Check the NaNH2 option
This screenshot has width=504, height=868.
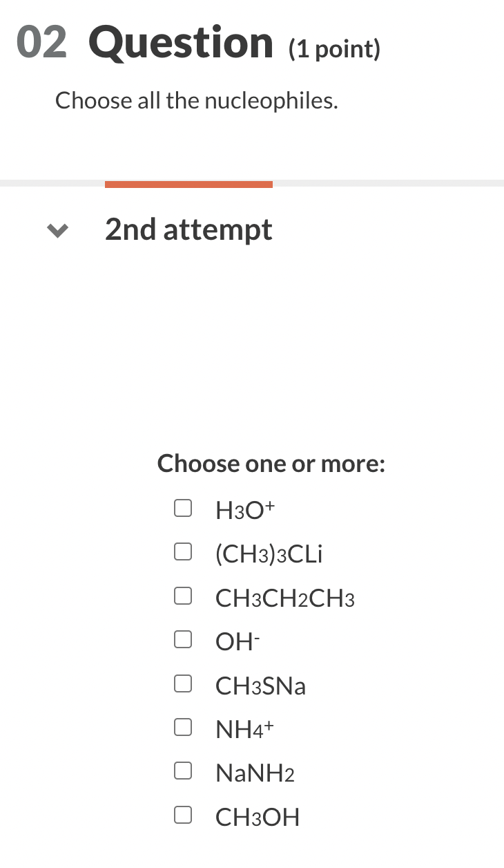point(183,771)
